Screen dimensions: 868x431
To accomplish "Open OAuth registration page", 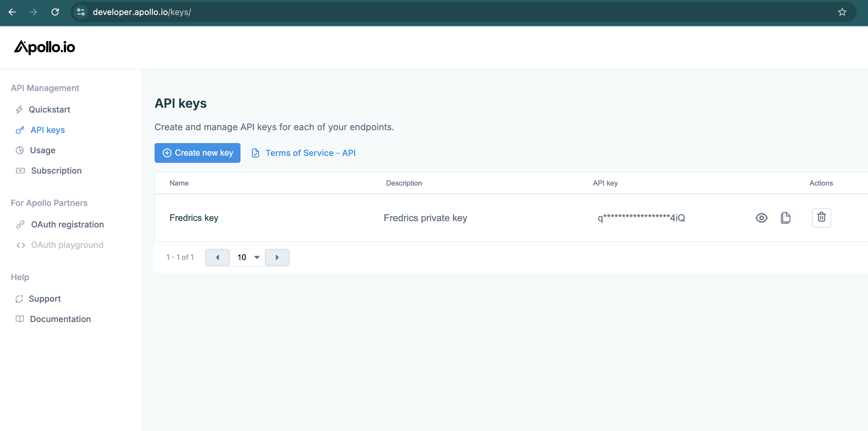I will click(x=67, y=224).
